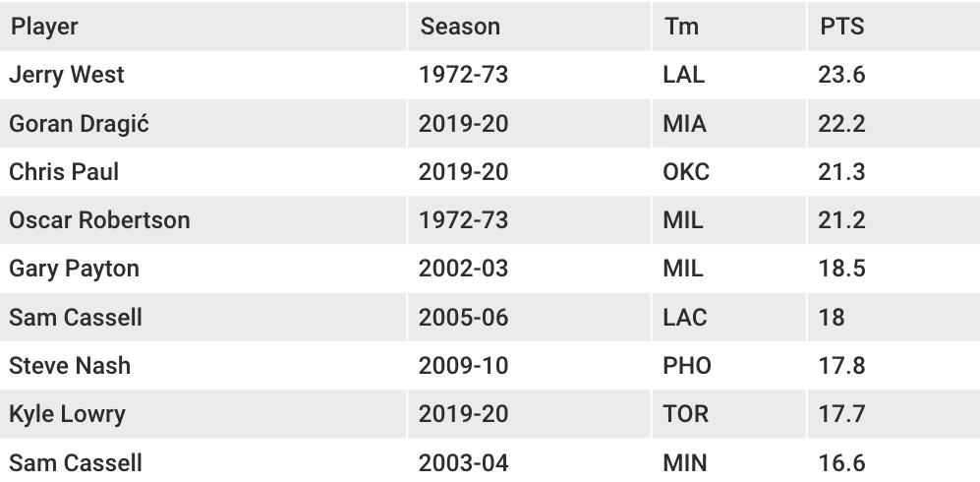Select the 2002-03 season cell

(463, 269)
